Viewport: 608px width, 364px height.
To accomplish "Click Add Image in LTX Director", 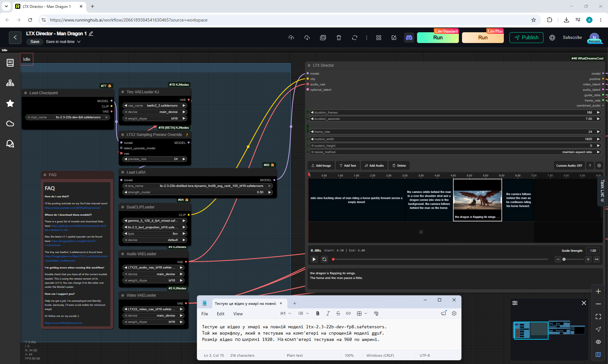I will click(321, 165).
